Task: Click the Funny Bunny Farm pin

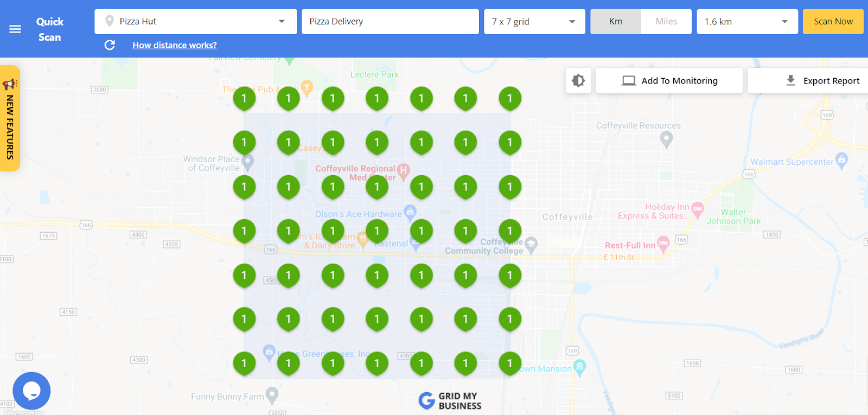Action: (272, 395)
